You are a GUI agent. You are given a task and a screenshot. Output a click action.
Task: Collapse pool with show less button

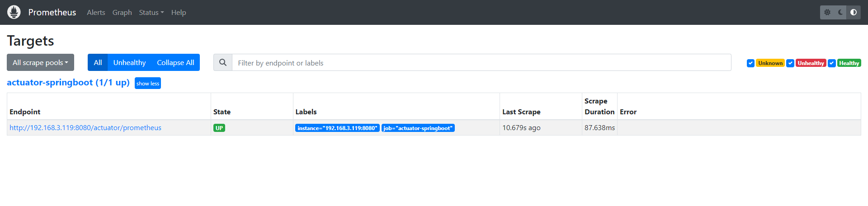pyautogui.click(x=148, y=84)
